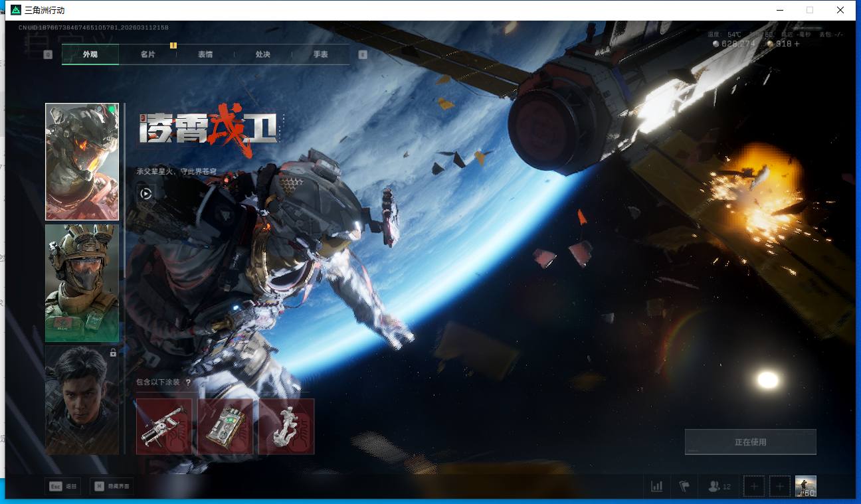Open the 处决 tab
Screen dimensions: 861x504
tap(262, 54)
